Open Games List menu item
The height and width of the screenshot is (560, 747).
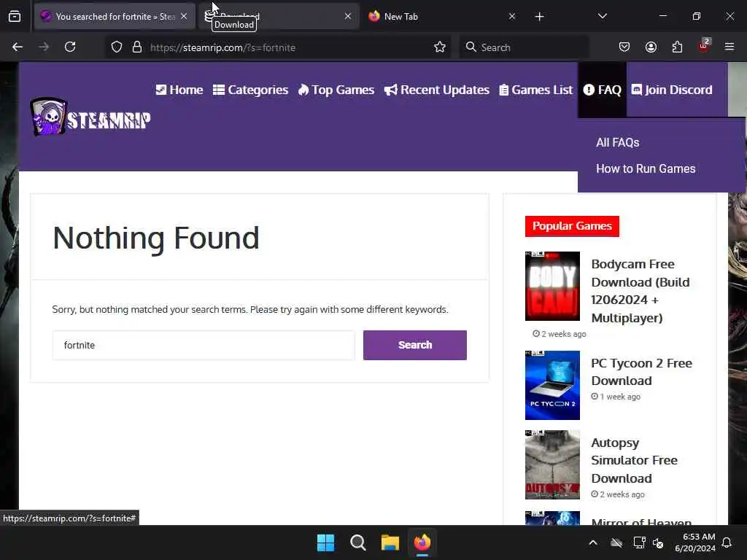point(536,90)
